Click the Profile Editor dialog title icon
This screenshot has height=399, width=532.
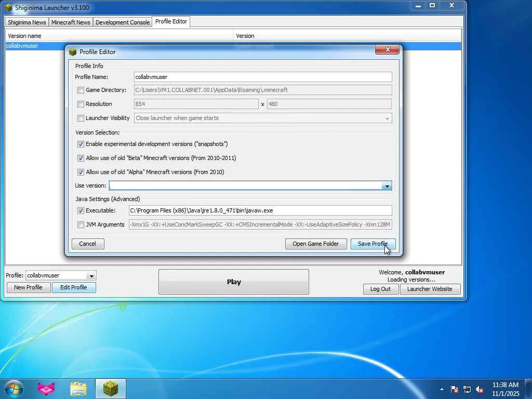pos(73,52)
